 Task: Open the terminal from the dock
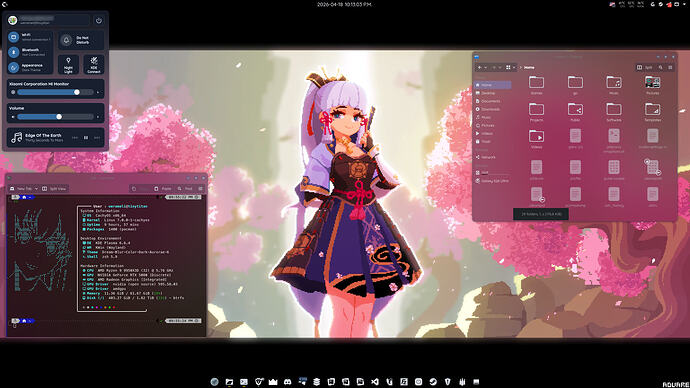(x=243, y=382)
